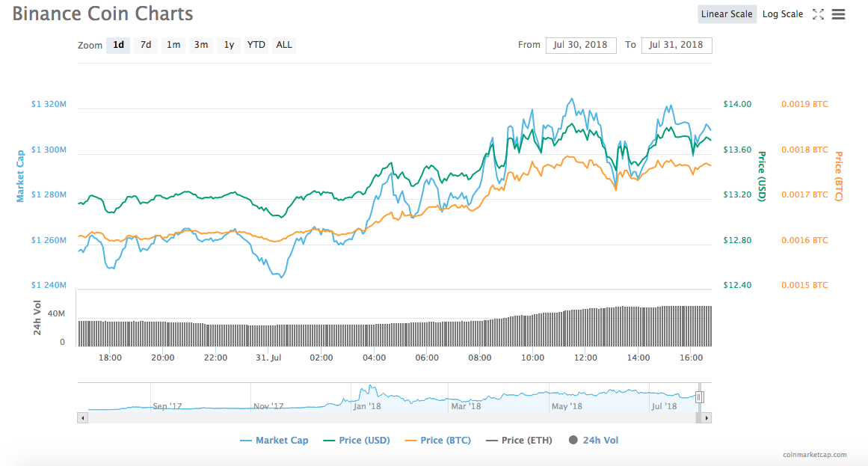Click the Jul '18 navigator label
This screenshot has width=868, height=466.
click(665, 406)
